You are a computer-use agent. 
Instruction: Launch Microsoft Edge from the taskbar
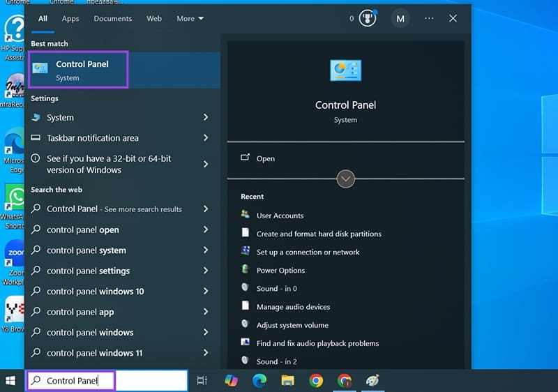[x=259, y=380]
